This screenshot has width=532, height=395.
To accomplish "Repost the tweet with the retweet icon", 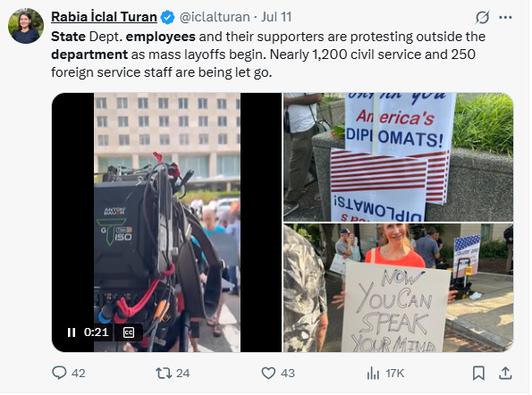I will [164, 373].
